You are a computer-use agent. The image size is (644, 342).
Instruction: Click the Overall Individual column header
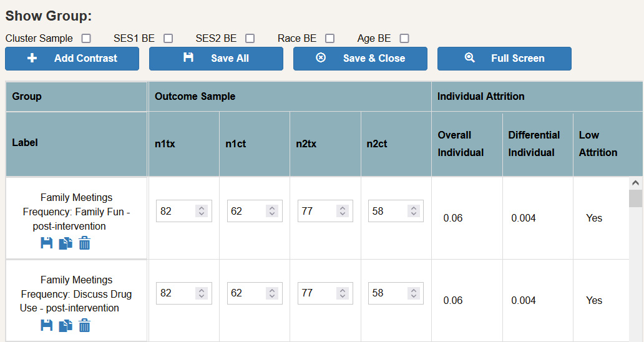(467, 144)
